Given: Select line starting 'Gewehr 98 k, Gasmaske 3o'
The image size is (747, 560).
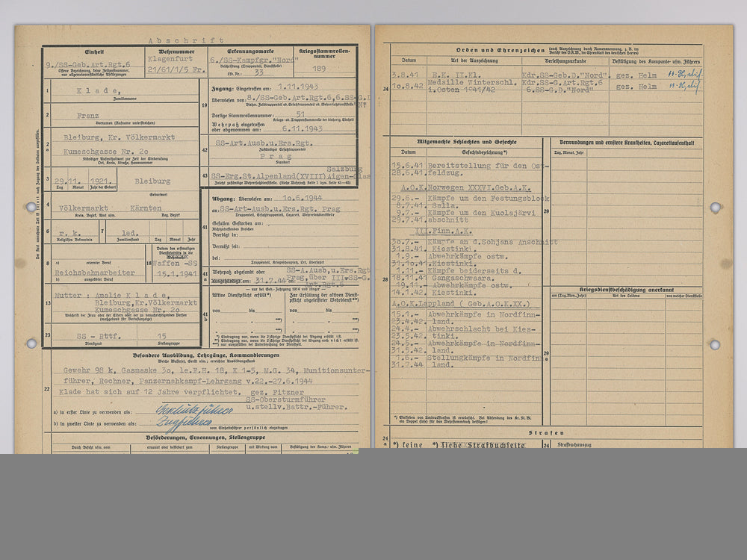Looking at the screenshot, I should (216, 370).
